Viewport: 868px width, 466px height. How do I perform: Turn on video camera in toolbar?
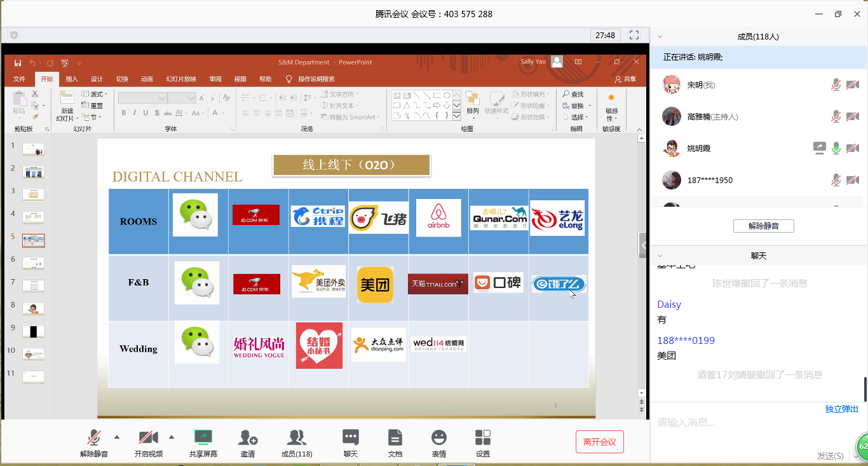click(x=148, y=442)
